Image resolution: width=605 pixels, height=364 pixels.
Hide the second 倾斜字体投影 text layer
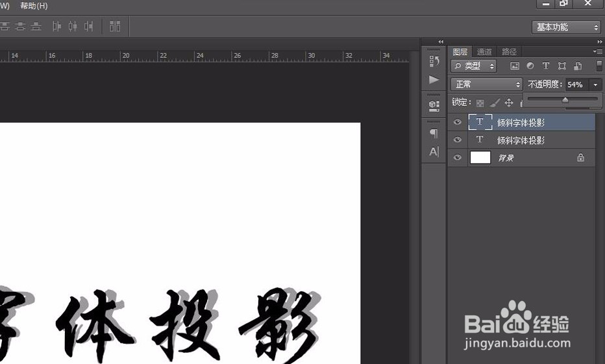tap(458, 140)
